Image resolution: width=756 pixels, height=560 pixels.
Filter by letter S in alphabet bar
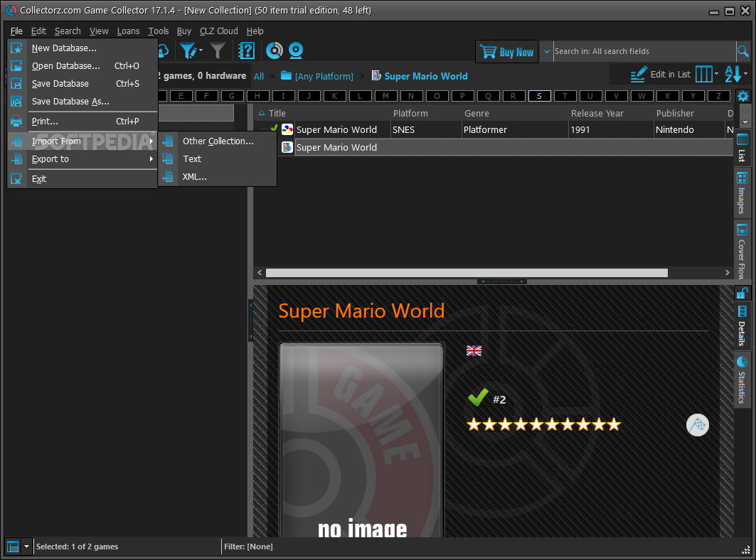point(539,96)
